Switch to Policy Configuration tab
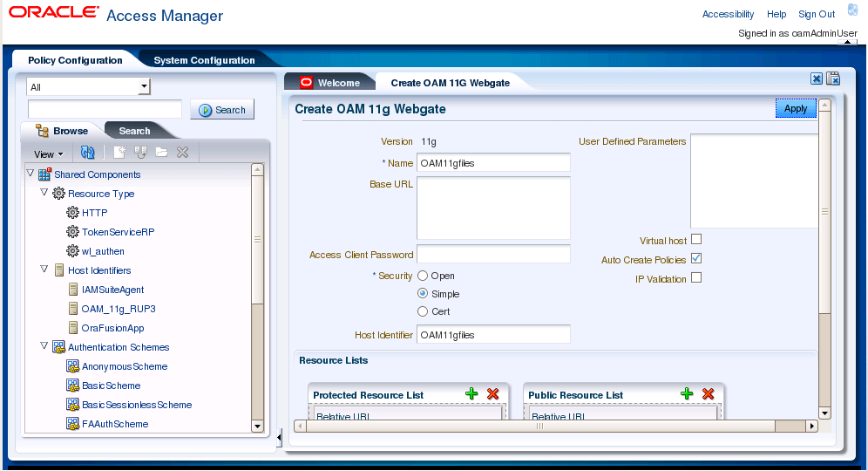Screen dimensions: 868x471 (x=75, y=60)
